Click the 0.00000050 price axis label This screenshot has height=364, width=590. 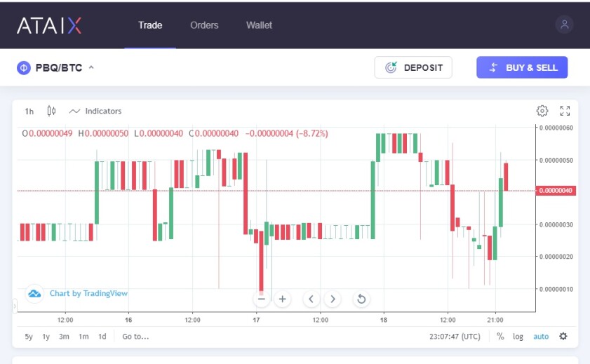pos(556,160)
